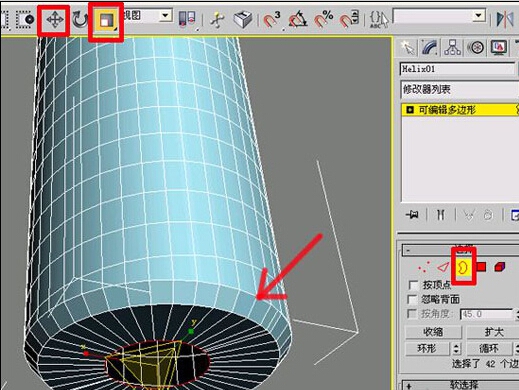Open the 修改器列表 modifier list dropdown
Image resolution: width=519 pixels, height=390 pixels.
[x=459, y=89]
